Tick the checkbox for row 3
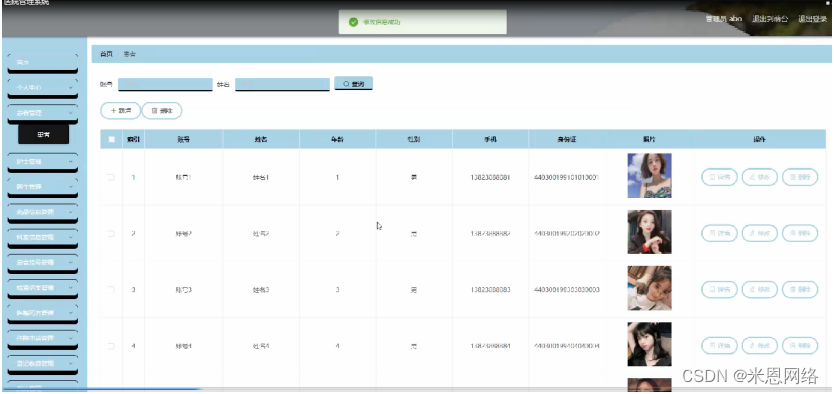Image resolution: width=834 pixels, height=394 pixels. [x=111, y=290]
